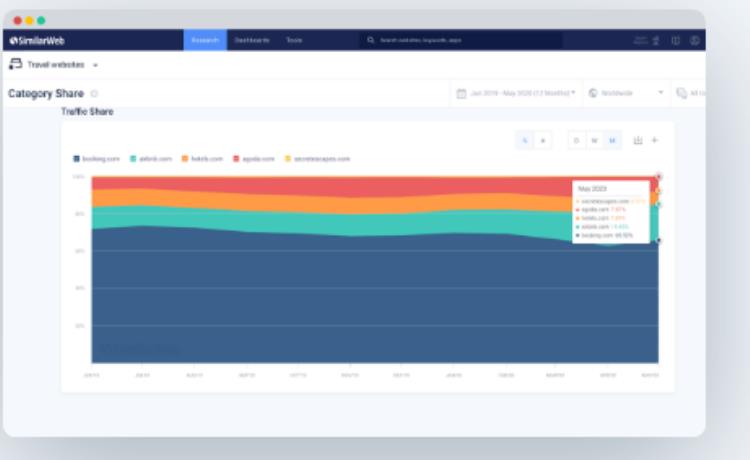Expand the Worldwide country dropdown arrow
Image resolution: width=750 pixels, height=460 pixels.
[x=661, y=92]
